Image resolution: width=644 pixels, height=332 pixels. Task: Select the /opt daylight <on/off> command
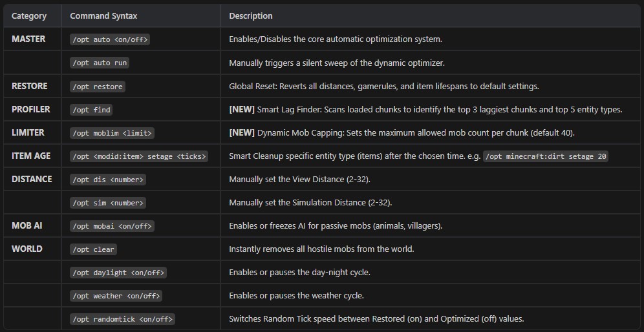tap(118, 273)
